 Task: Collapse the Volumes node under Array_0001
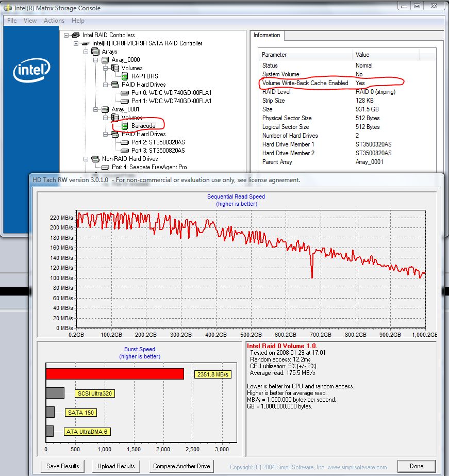click(x=105, y=118)
